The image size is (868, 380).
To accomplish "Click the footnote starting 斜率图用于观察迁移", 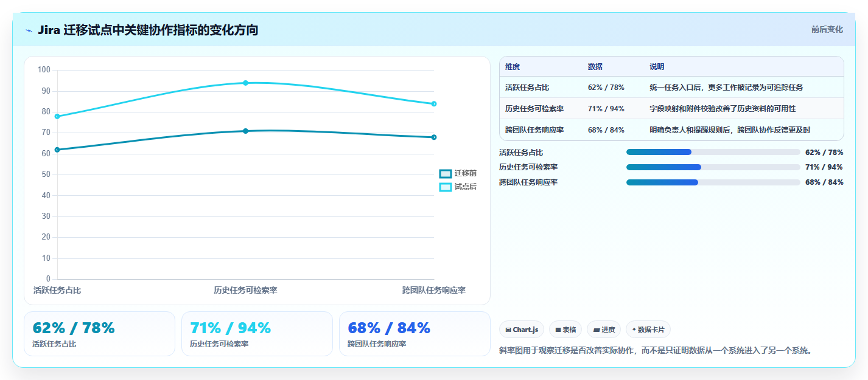I will 656,351.
